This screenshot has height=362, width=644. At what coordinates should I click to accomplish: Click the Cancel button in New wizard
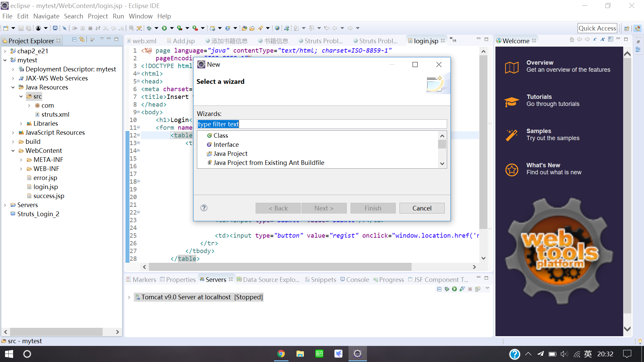point(422,208)
